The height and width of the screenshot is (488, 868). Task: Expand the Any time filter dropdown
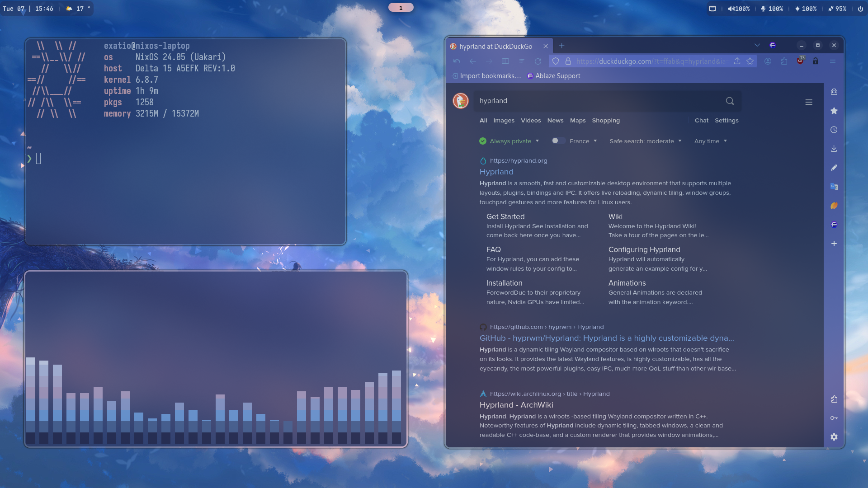click(x=710, y=141)
